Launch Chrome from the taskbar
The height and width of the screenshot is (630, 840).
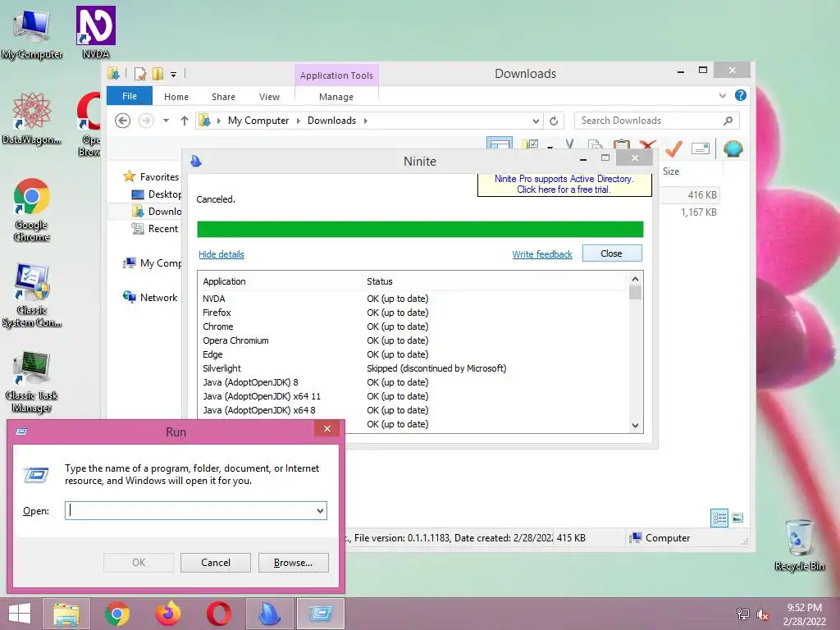[116, 614]
